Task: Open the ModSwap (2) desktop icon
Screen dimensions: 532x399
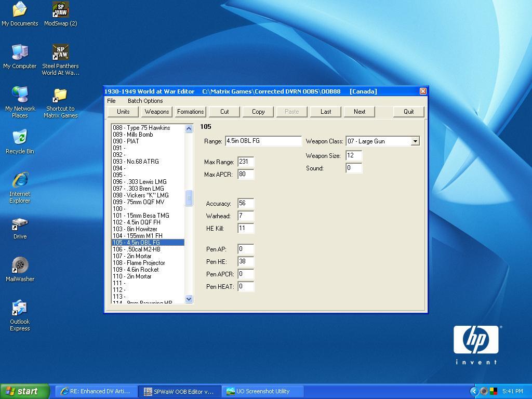Action: [x=61, y=9]
